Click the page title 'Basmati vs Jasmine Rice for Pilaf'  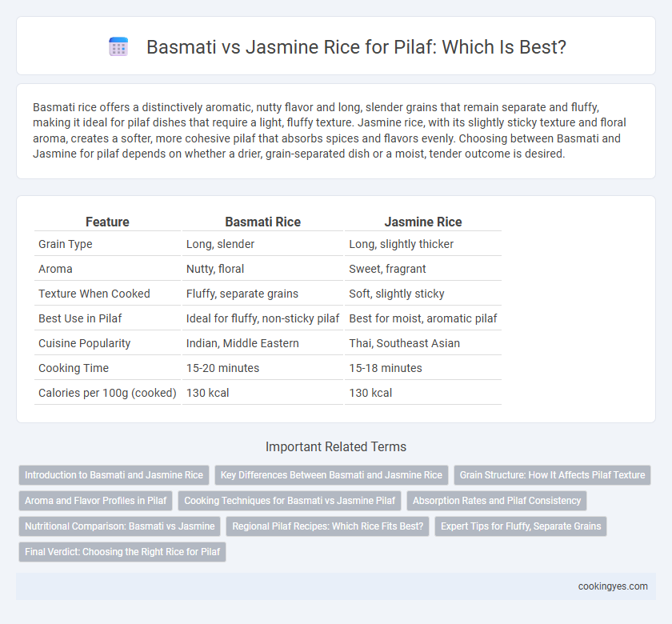357,46
